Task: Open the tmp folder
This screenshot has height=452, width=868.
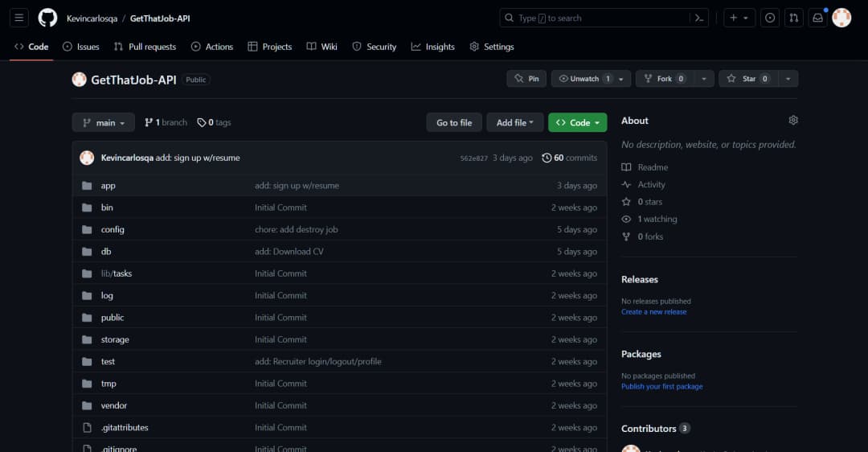Action: click(108, 384)
